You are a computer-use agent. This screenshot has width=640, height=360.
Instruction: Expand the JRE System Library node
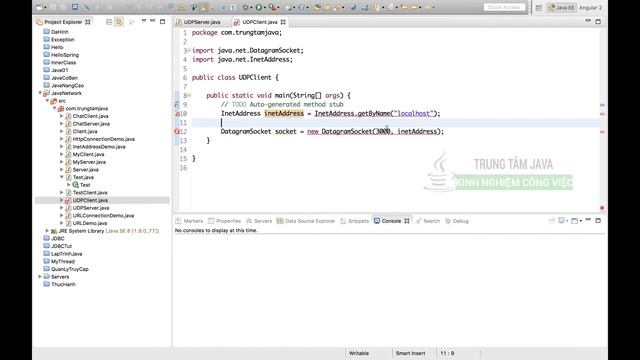47,231
